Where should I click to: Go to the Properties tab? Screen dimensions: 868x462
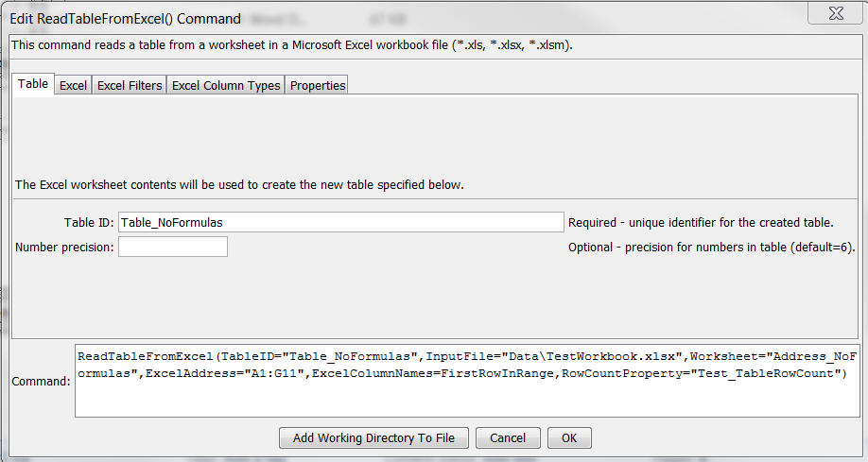317,85
